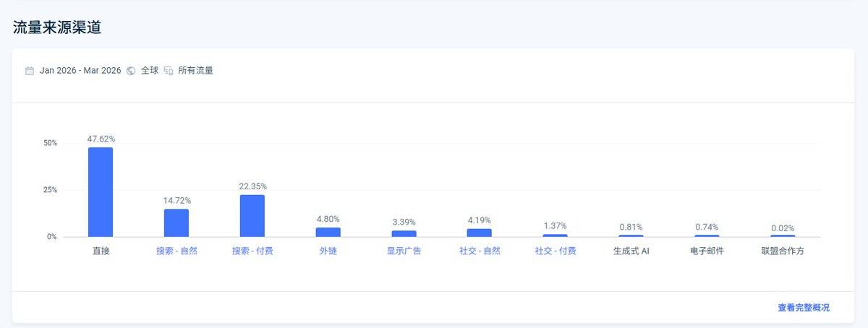
Task: Click the 显示广告 bar at 3.39%
Action: pos(404,234)
